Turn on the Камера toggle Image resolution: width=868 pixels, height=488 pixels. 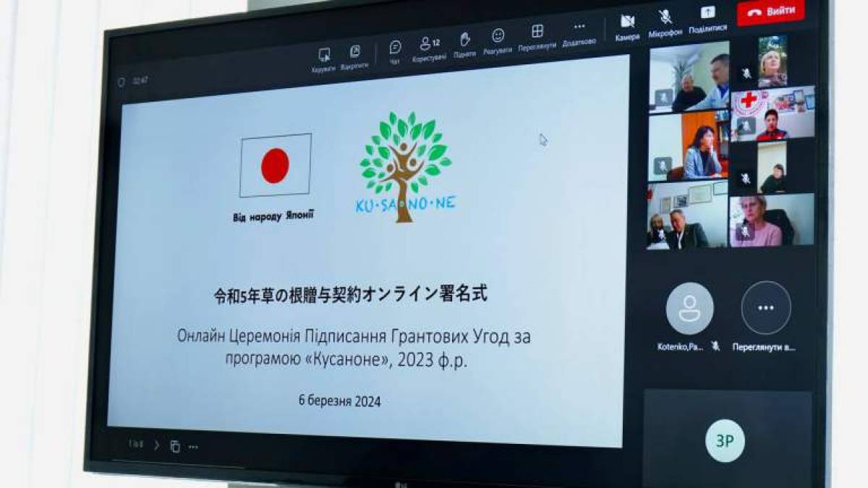click(x=627, y=27)
